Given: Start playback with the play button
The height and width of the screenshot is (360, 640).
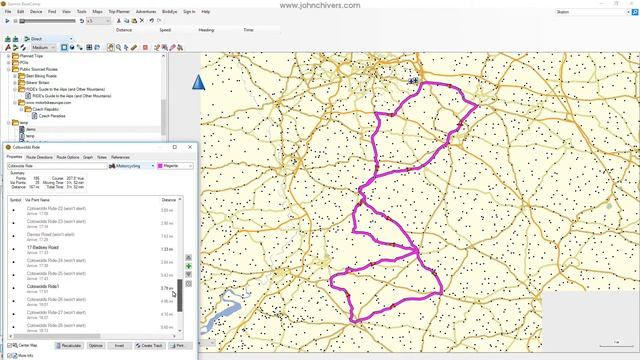Looking at the screenshot, I should coord(7,21).
